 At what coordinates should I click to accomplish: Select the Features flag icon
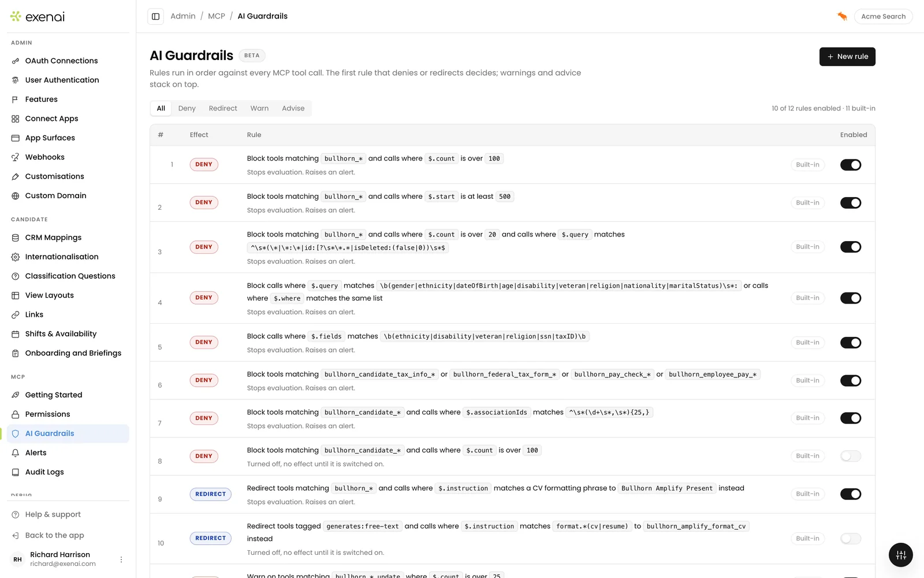click(16, 99)
